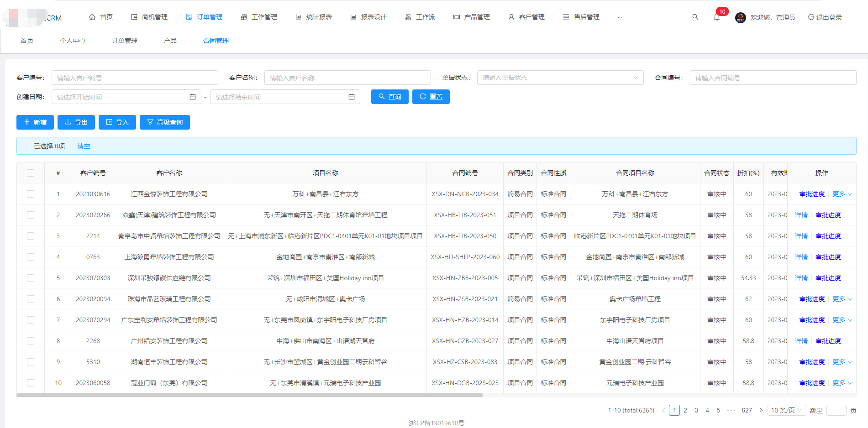868x428 pixels.
Task: Click the 商机管理 icon in top nav
Action: [x=134, y=17]
